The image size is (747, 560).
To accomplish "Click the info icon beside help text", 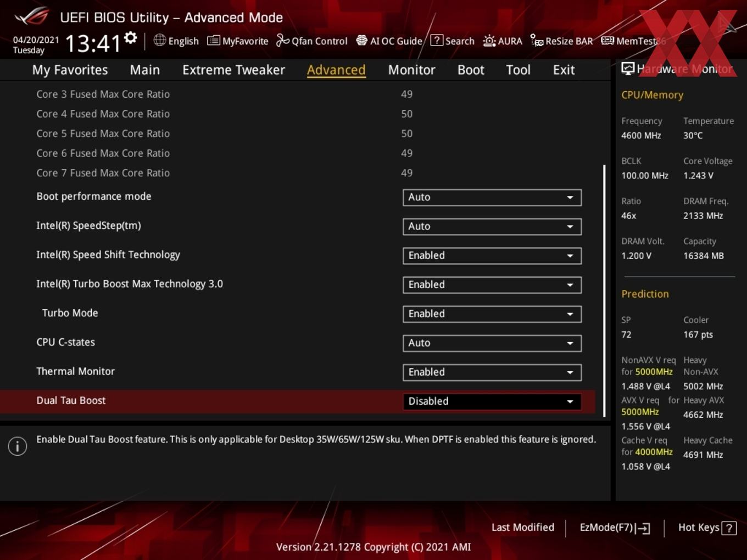I will 18,446.
